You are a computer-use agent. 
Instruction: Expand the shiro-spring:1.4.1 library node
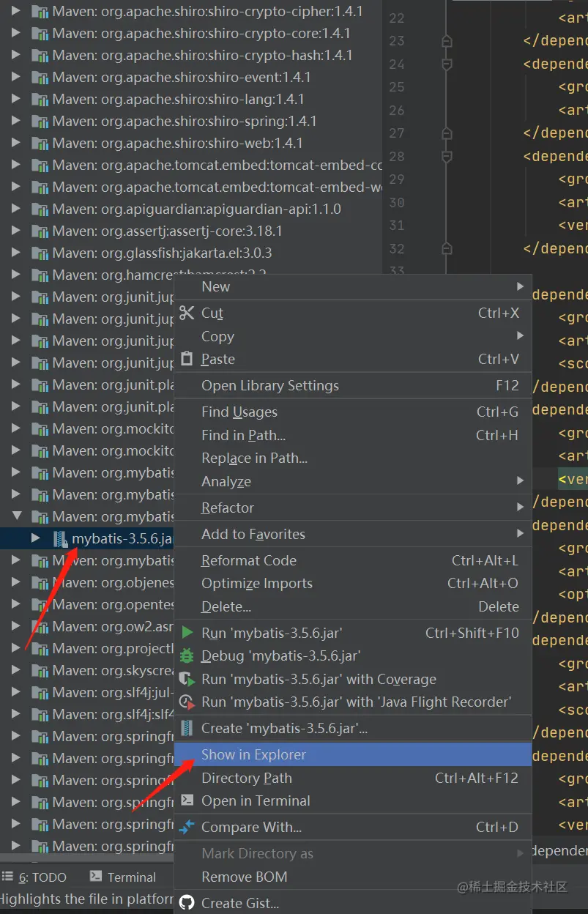[16, 122]
